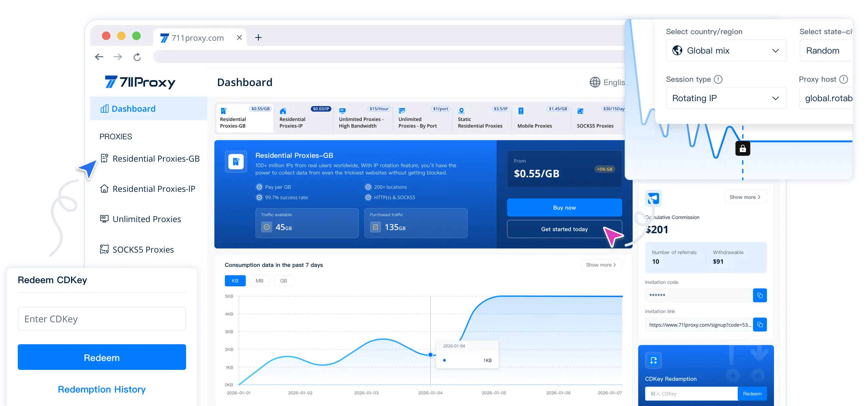Click the browser forward arrow
The image size is (868, 406).
(118, 57)
